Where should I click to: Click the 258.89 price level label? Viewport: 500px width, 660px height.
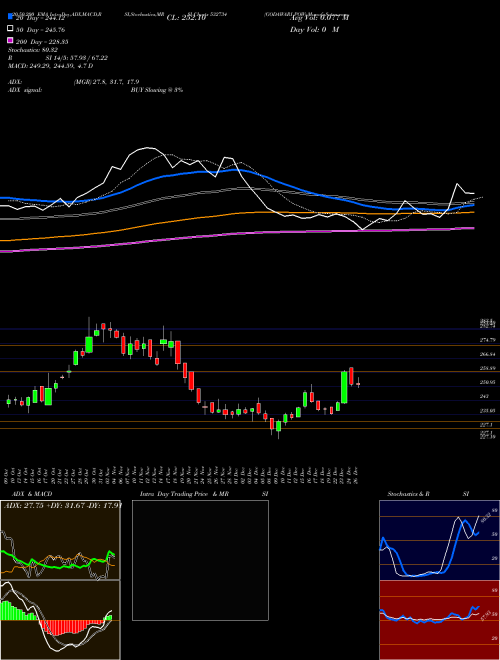tap(487, 368)
